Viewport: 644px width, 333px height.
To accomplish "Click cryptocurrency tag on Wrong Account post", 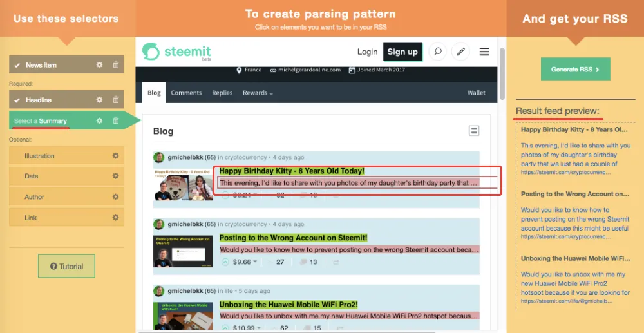I will [x=245, y=224].
